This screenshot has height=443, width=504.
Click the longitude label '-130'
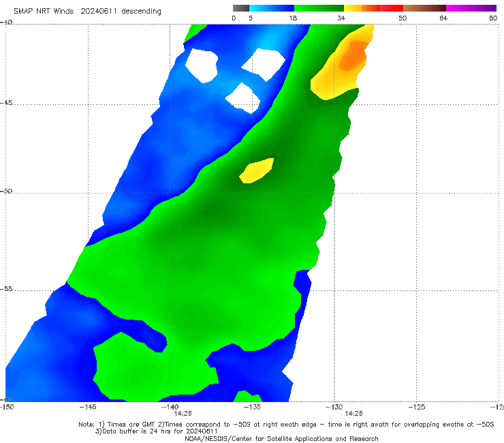click(x=334, y=407)
